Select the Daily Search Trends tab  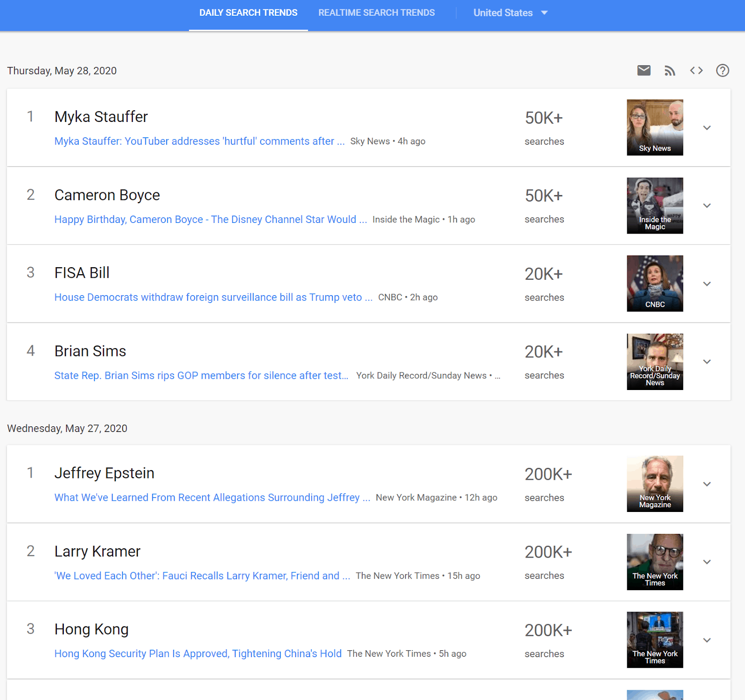tap(248, 13)
